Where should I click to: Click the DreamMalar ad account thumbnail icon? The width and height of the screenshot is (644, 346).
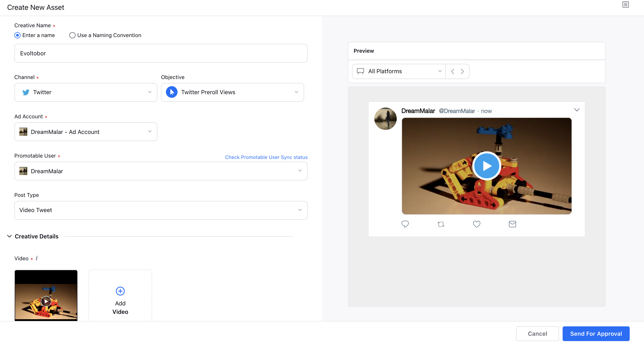[x=23, y=132]
